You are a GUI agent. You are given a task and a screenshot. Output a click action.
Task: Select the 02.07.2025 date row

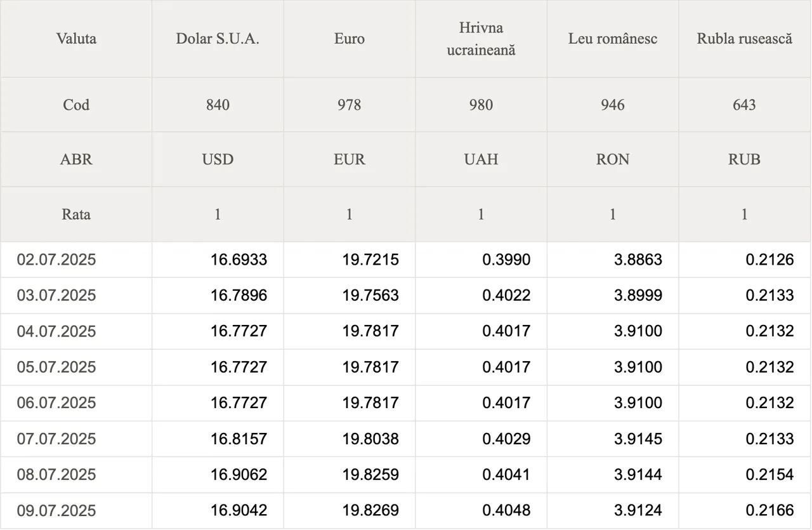(x=406, y=260)
